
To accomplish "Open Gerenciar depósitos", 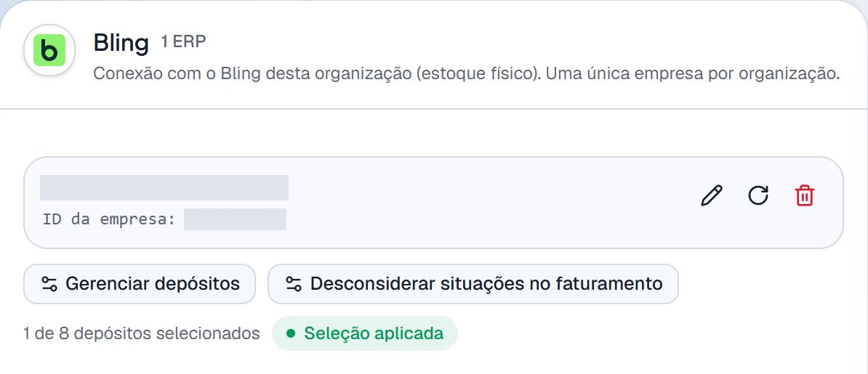I will pos(140,284).
